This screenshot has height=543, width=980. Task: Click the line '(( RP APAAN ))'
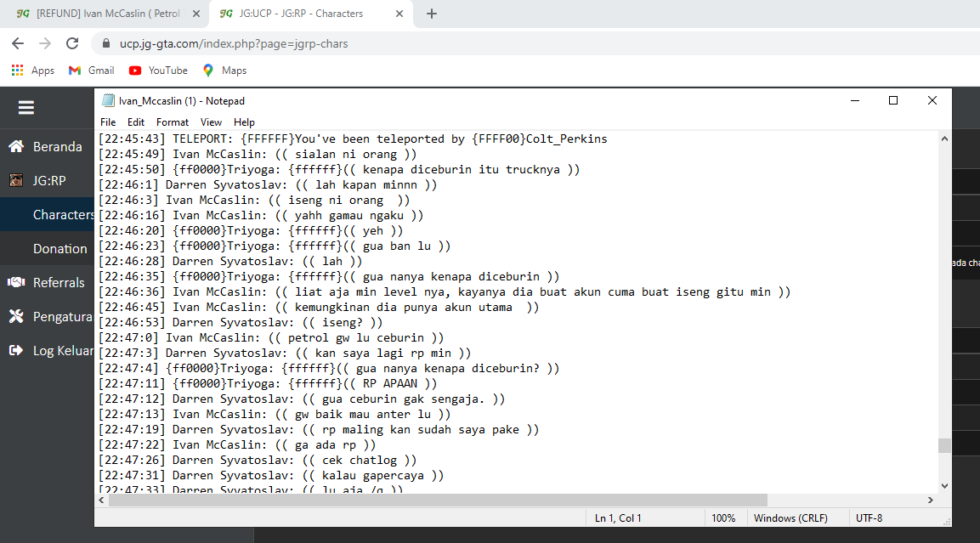(268, 383)
